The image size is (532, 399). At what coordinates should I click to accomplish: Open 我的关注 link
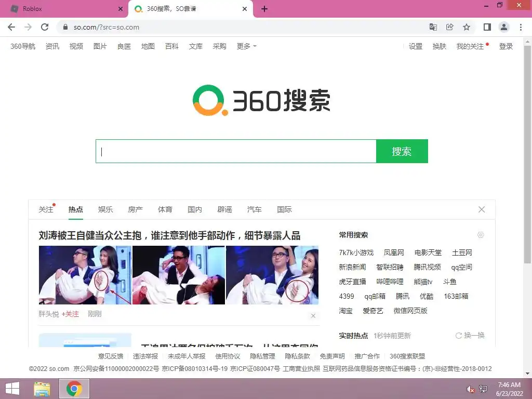[x=470, y=46]
